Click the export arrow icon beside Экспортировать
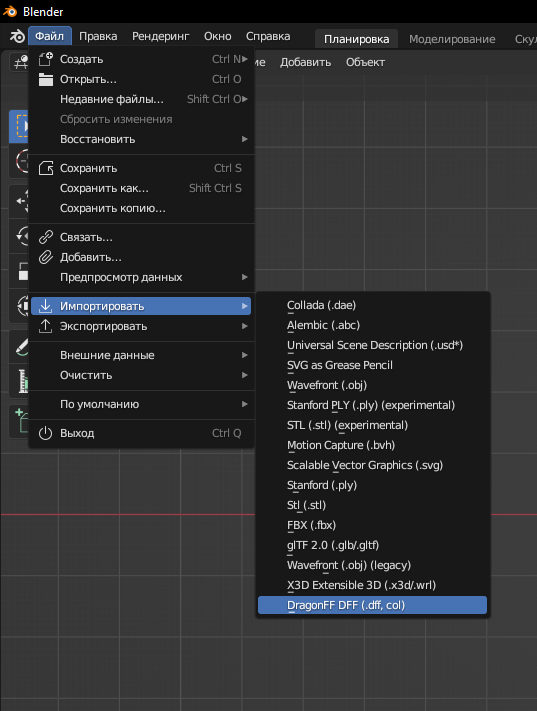 [x=45, y=326]
